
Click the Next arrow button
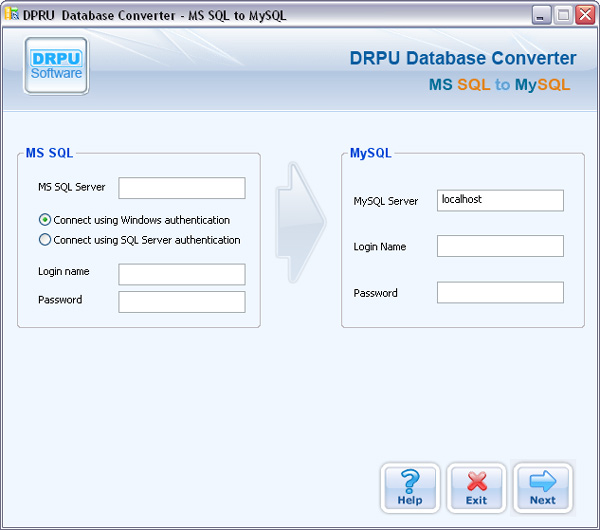point(543,488)
